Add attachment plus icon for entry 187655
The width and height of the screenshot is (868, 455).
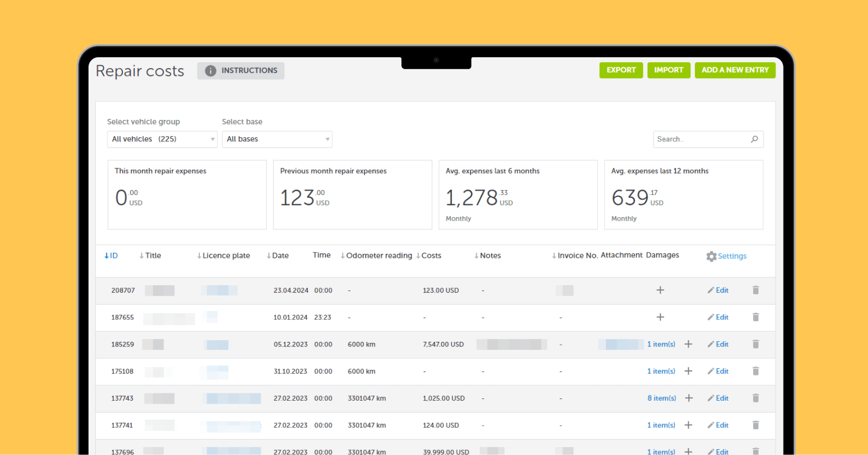(x=660, y=317)
